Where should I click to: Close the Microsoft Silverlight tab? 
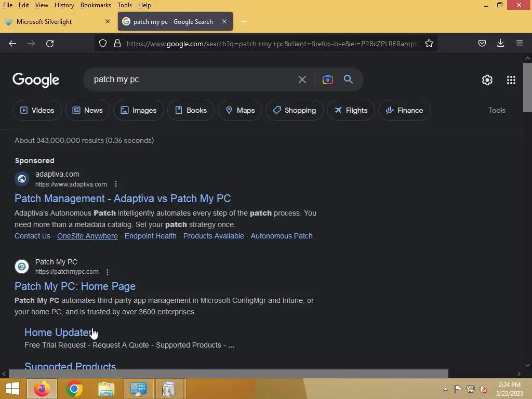[108, 21]
